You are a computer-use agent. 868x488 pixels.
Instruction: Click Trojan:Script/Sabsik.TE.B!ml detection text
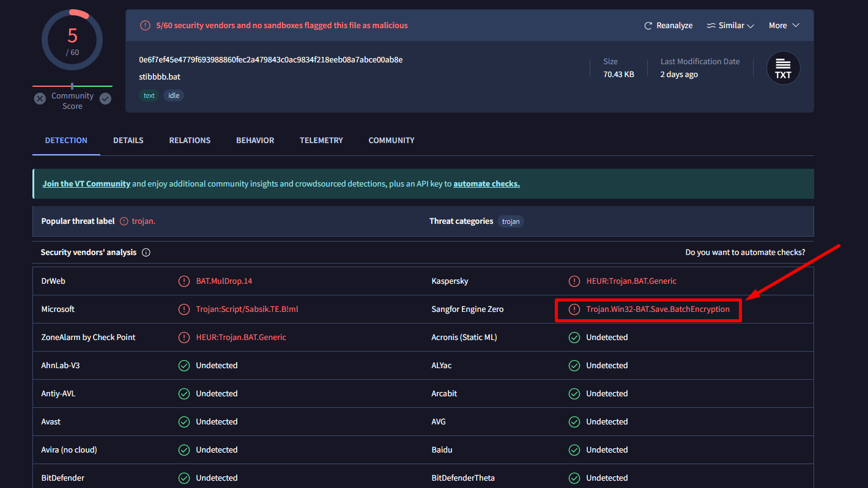point(247,309)
